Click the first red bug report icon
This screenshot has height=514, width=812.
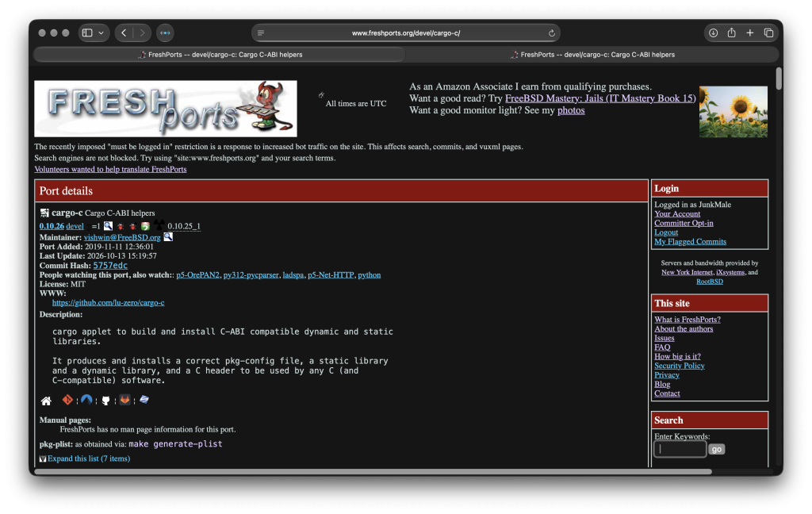point(121,226)
